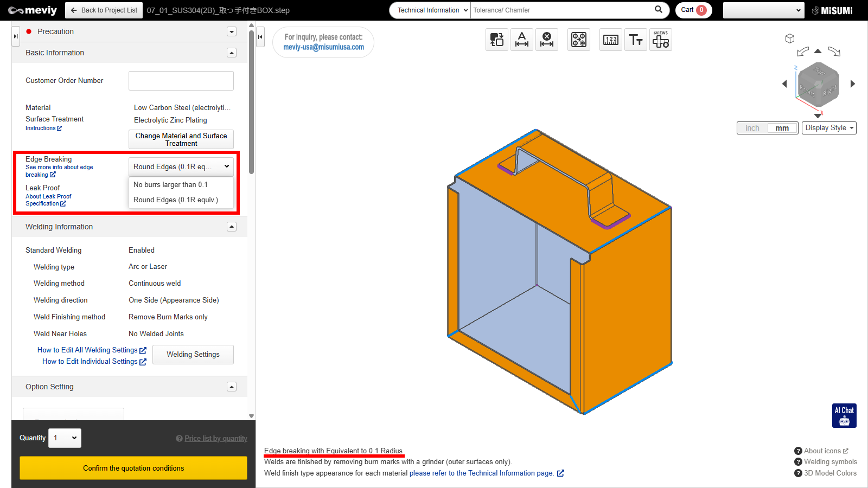Click the delete dimension (X arrow) tool

click(547, 40)
